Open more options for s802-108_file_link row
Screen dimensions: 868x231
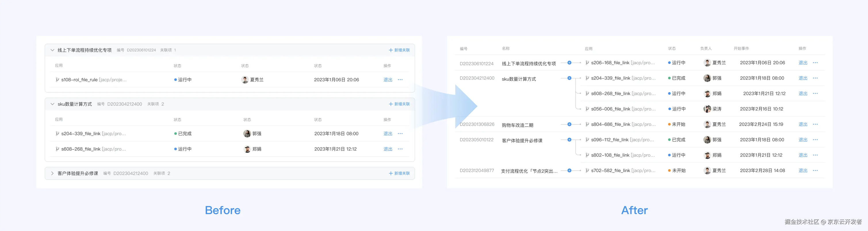[815, 155]
